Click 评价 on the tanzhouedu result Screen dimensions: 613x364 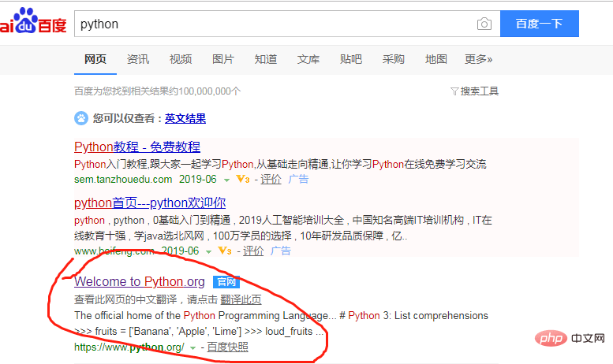pyautogui.click(x=271, y=180)
